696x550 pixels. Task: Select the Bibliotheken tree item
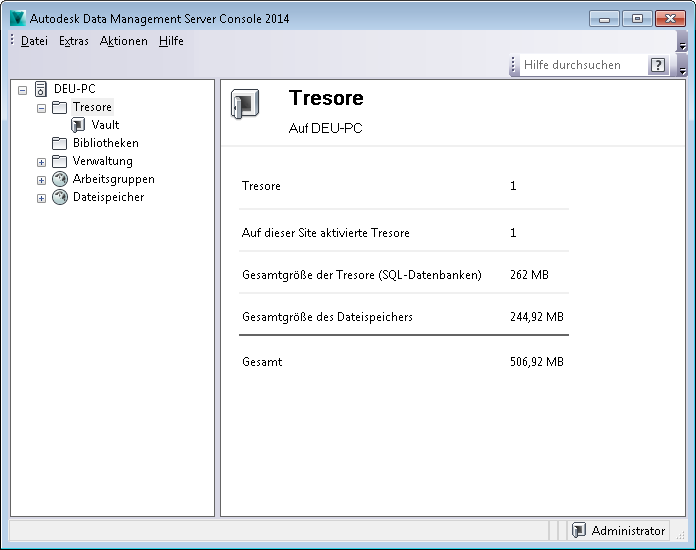[106, 143]
